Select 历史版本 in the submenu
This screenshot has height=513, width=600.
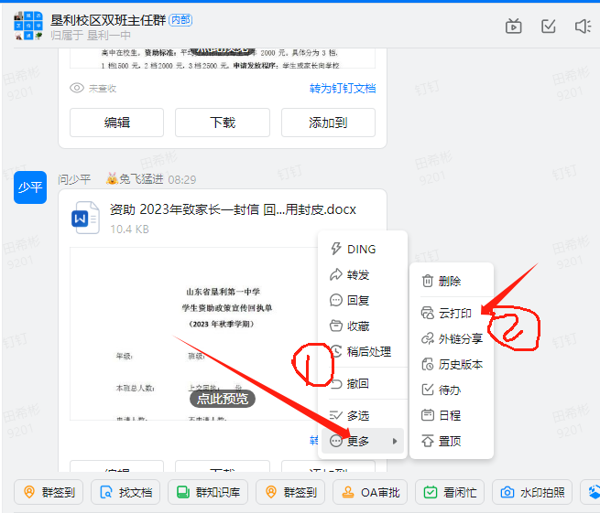coord(452,364)
